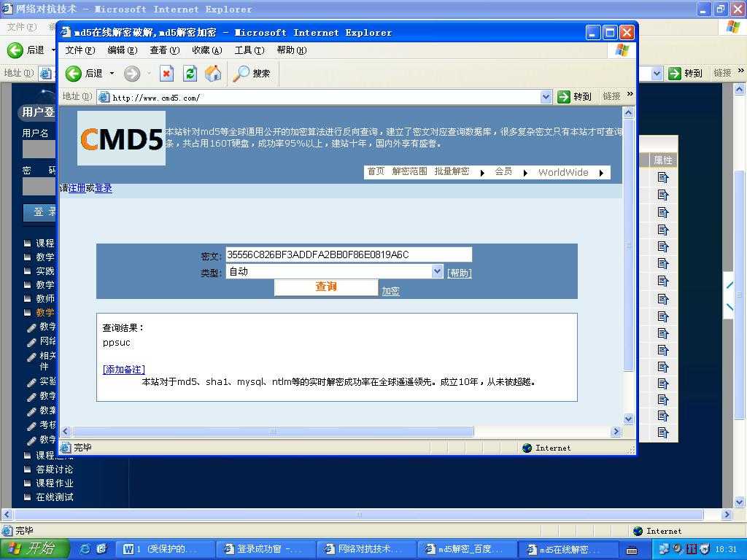Click the [帮助] help link

(460, 273)
